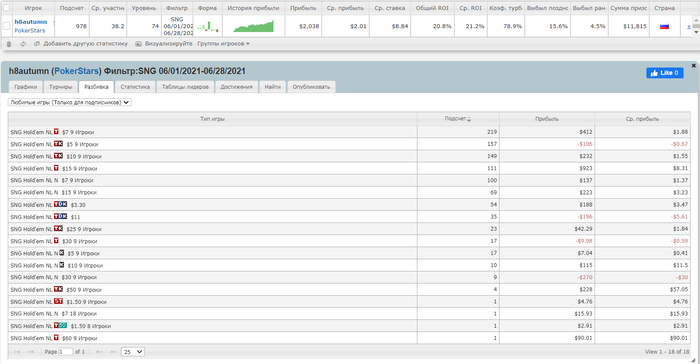The height and width of the screenshot is (364, 700).
Task: Open Любимые игры dropdown
Action: click(70, 102)
